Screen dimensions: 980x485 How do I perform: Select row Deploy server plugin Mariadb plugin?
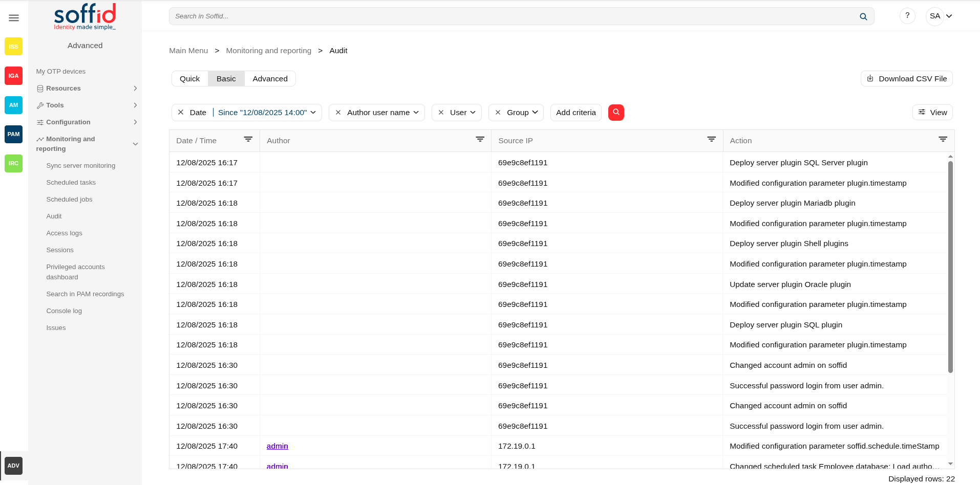(558, 203)
